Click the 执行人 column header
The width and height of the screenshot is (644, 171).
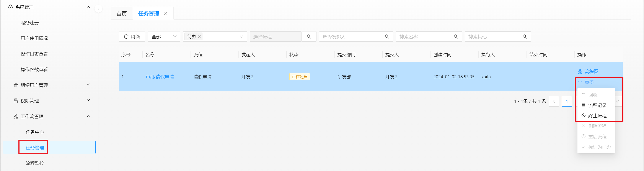click(x=488, y=55)
